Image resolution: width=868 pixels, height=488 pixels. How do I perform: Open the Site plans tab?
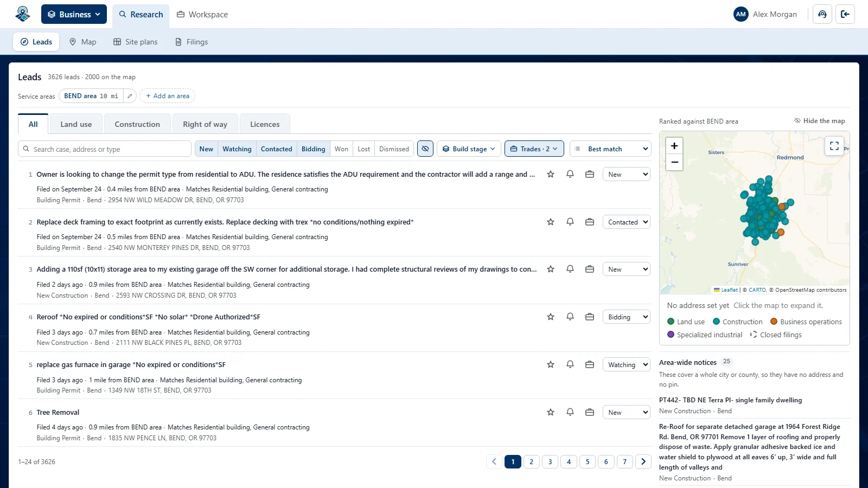click(135, 42)
